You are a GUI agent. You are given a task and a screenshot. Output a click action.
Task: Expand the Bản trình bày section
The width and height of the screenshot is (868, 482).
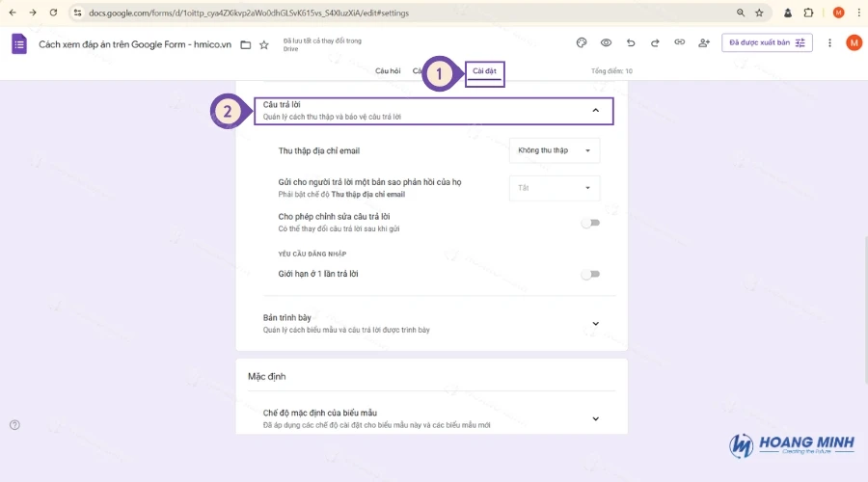tap(596, 324)
